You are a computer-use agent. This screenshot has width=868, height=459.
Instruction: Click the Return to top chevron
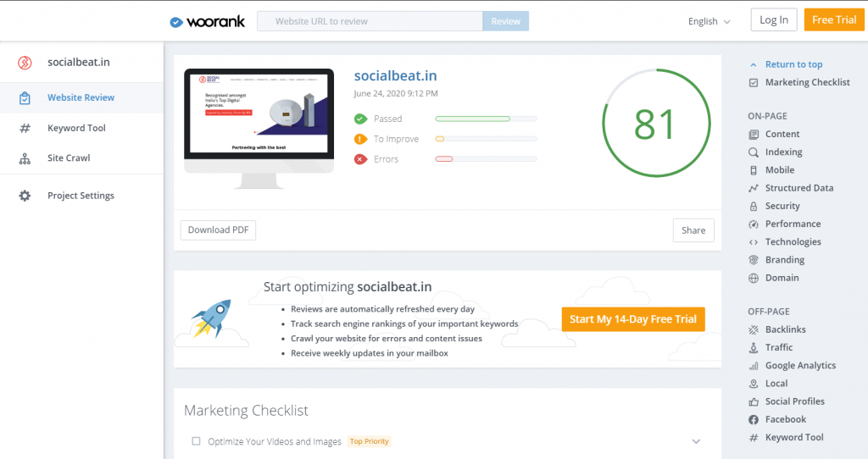click(753, 64)
